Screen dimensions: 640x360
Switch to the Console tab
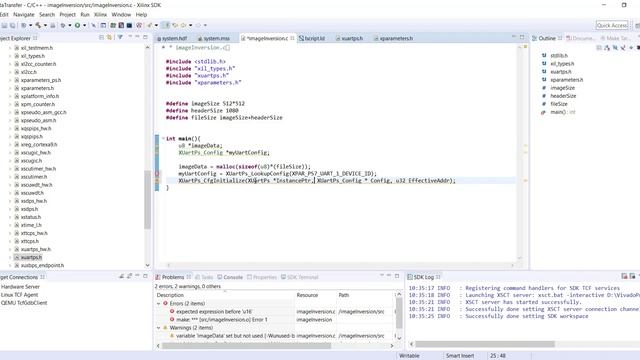tap(230, 277)
